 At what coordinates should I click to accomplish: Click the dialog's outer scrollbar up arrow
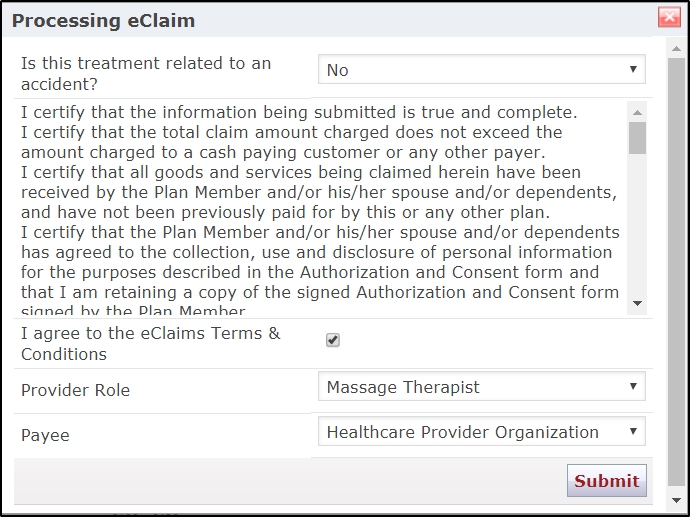click(677, 48)
